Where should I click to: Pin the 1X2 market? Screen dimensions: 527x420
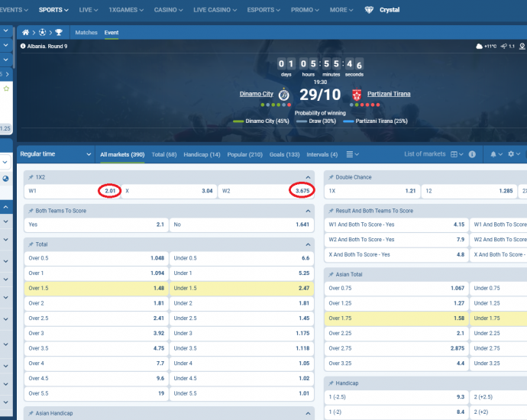point(31,177)
